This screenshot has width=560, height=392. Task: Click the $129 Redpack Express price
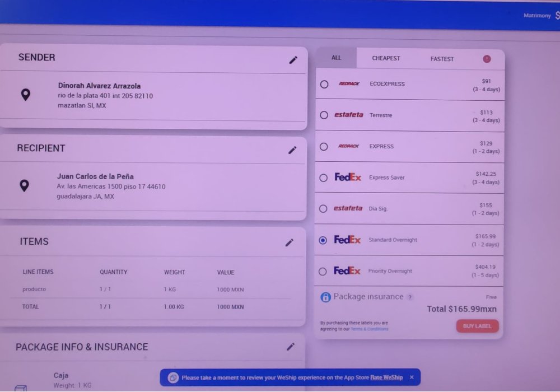tap(486, 143)
